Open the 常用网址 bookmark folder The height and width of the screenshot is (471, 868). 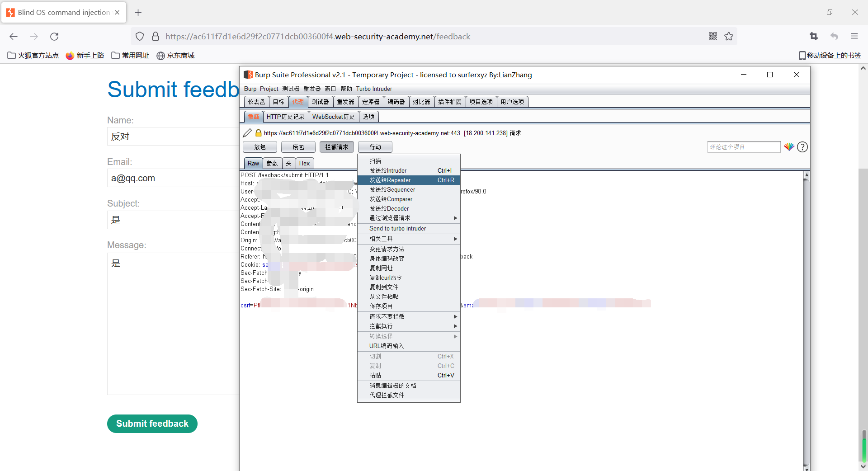coord(130,56)
